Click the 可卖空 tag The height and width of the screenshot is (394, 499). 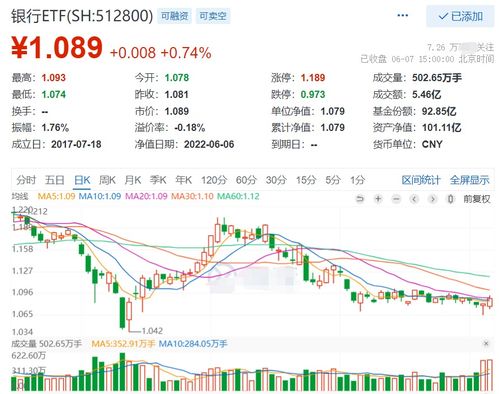click(213, 16)
